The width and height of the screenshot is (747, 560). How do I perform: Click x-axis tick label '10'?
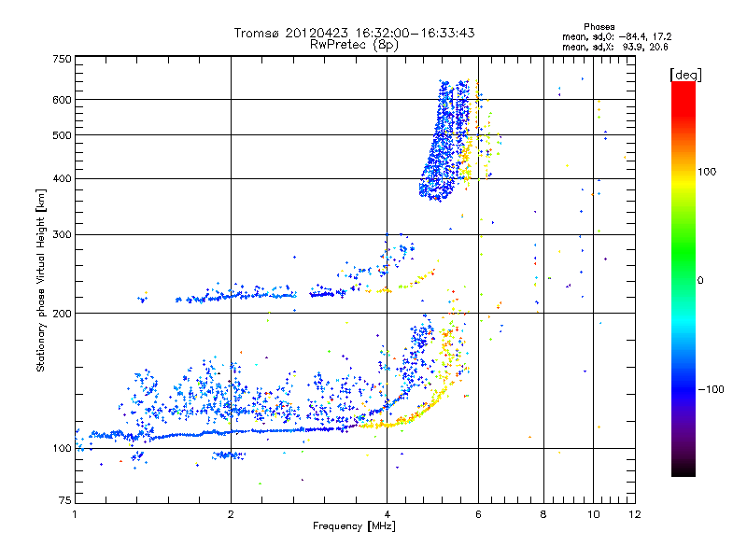click(x=593, y=514)
